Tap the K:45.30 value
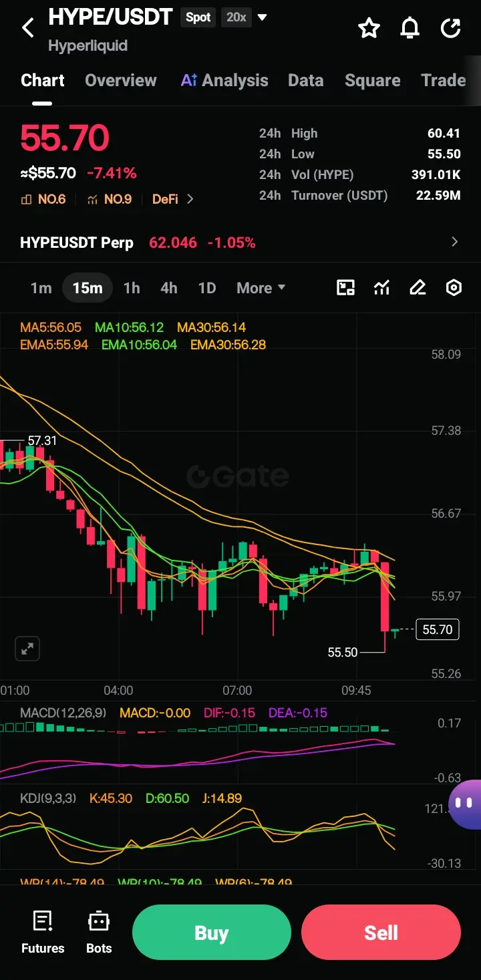This screenshot has height=980, width=481. (x=110, y=798)
